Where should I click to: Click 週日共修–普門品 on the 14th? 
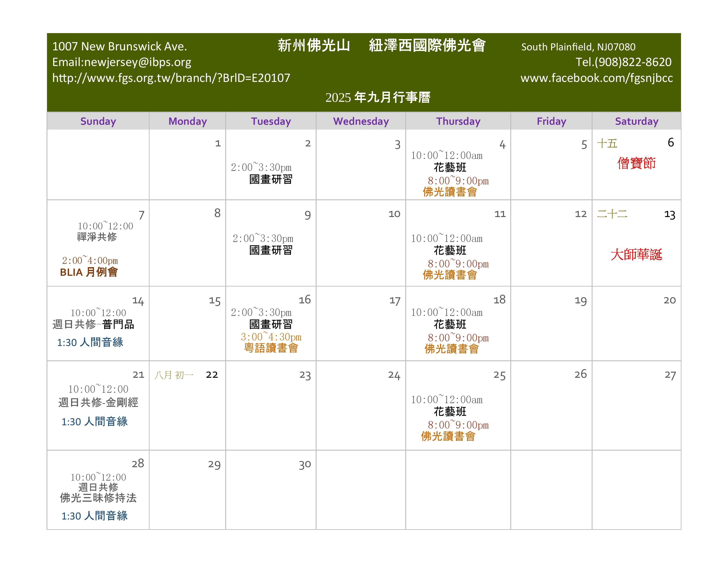(93, 325)
